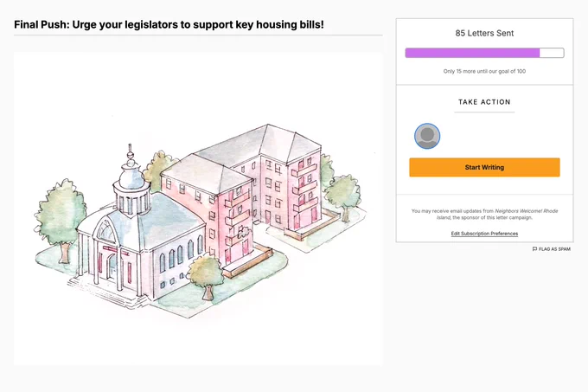Click the filled purple part of progress bar

[472, 53]
